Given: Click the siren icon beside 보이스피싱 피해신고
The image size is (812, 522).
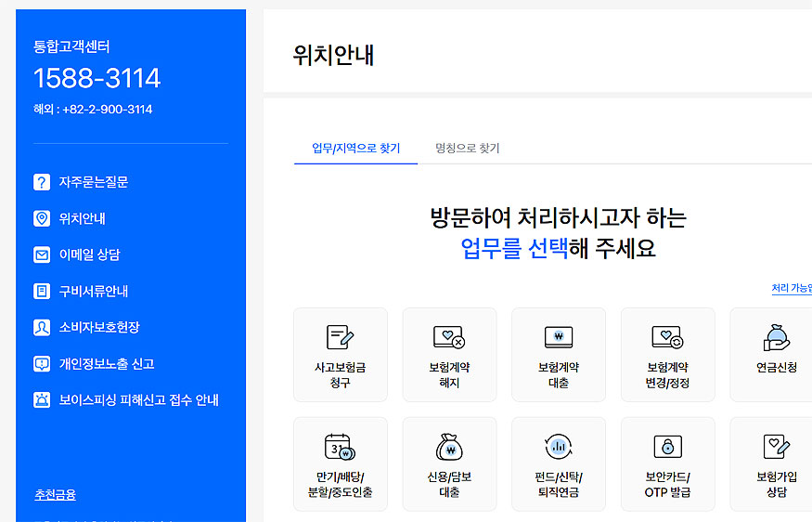Looking at the screenshot, I should (x=42, y=399).
